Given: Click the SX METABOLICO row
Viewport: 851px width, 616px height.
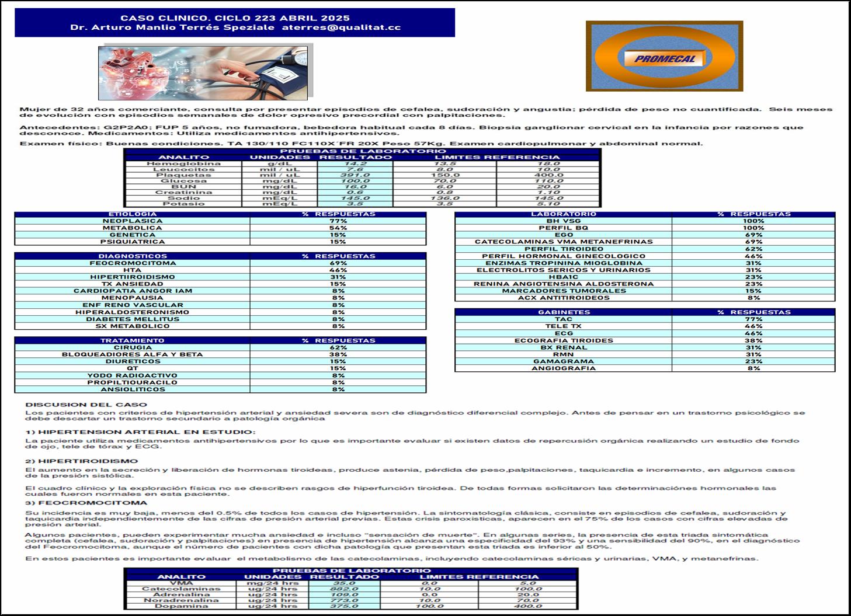Looking at the screenshot, I should [220, 326].
